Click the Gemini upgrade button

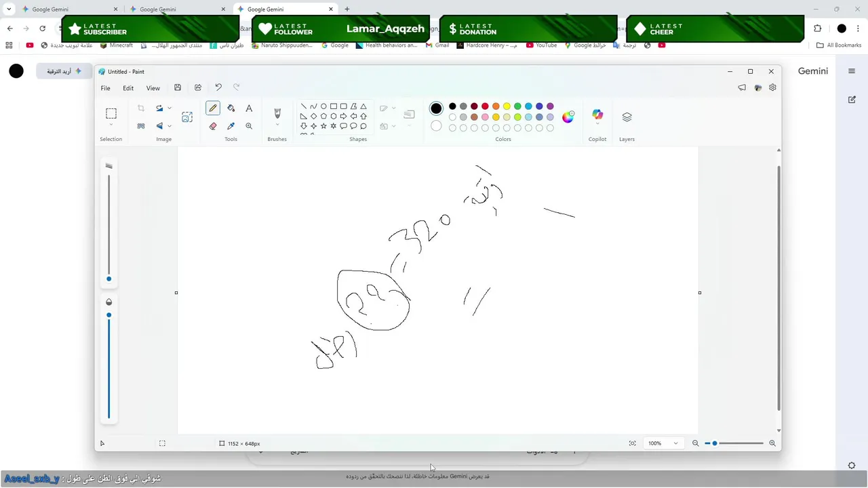coord(64,71)
